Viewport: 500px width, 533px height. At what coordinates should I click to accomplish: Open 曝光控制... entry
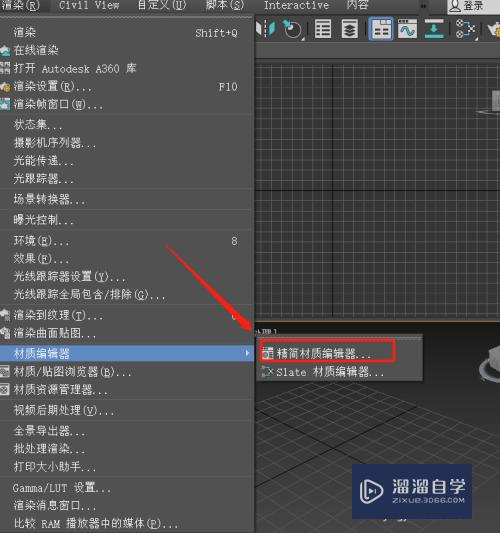pyautogui.click(x=126, y=220)
